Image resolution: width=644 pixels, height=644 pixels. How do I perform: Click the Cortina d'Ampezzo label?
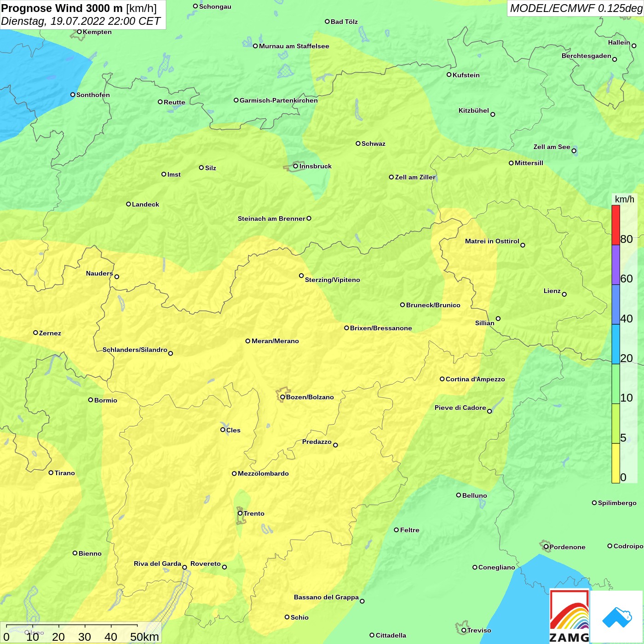(x=475, y=379)
